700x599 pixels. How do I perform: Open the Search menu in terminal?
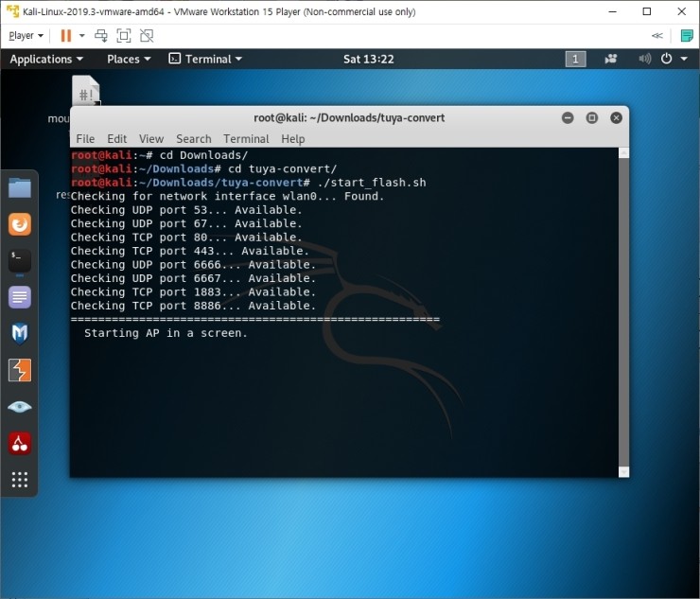click(193, 139)
